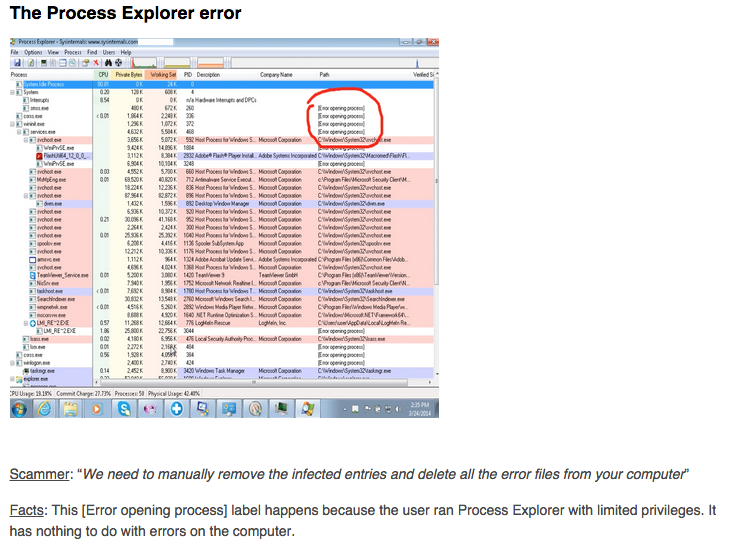Screen dimensions: 729x554
Task: Click the Save icon in Process Explorer toolbar
Action: [x=16, y=62]
